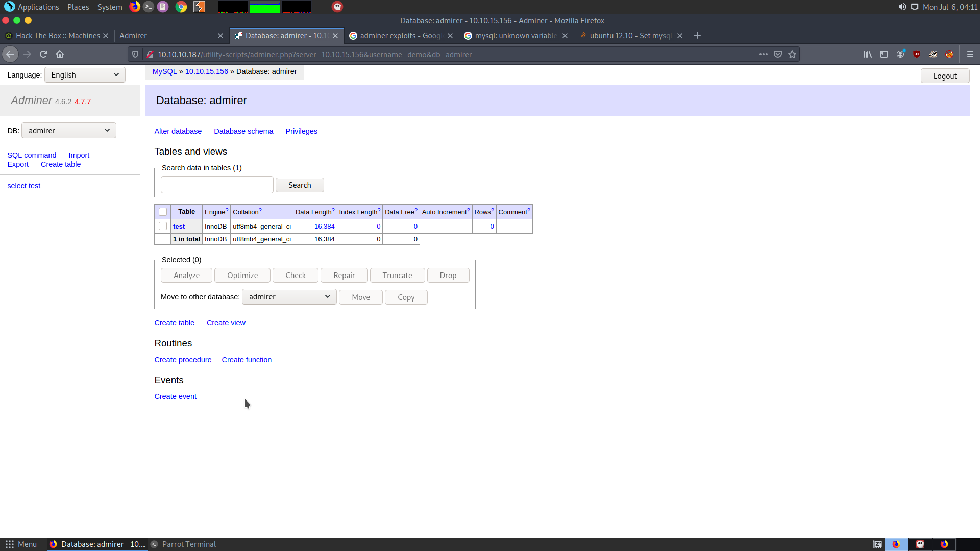
Task: Open the DB admirer dropdown
Action: click(69, 131)
